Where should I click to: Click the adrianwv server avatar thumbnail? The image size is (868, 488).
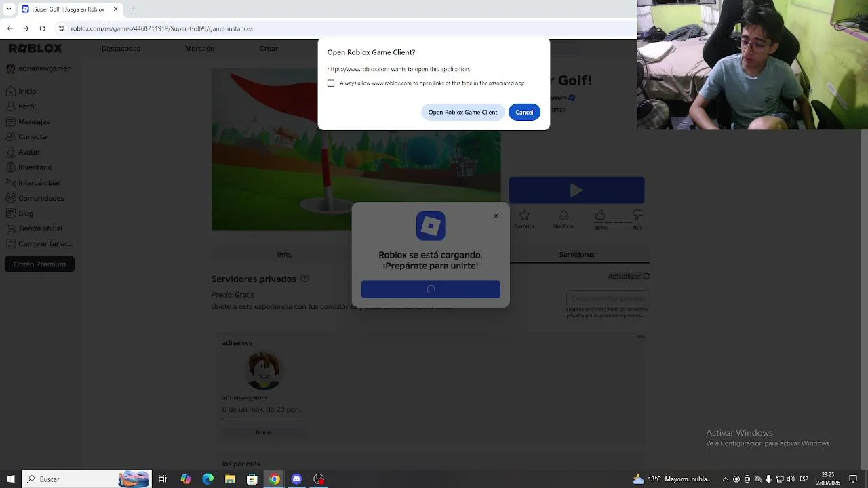coord(263,371)
